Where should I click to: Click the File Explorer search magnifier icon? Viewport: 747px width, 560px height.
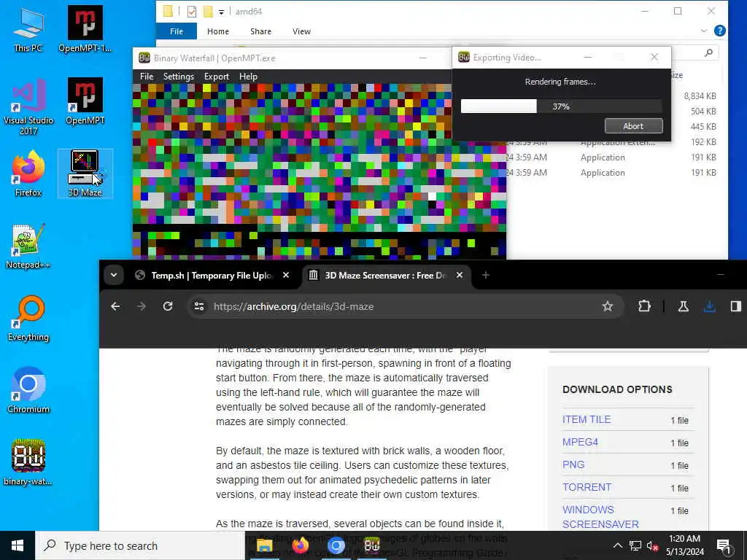point(709,52)
